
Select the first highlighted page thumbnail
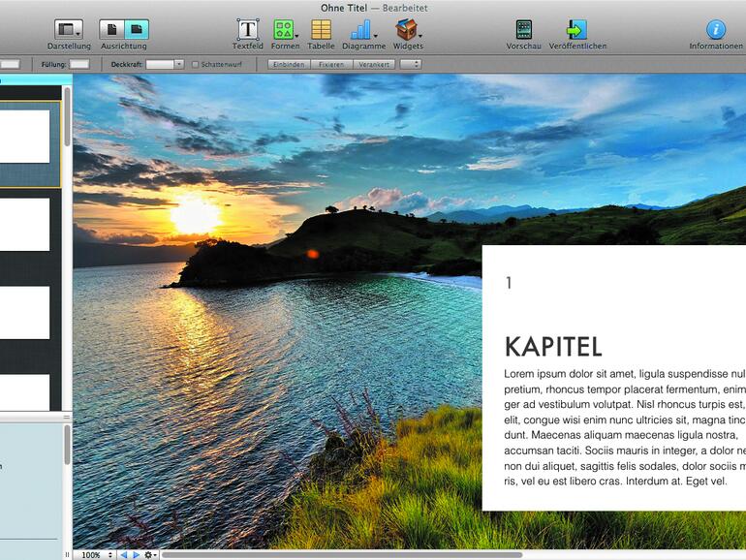(25, 137)
